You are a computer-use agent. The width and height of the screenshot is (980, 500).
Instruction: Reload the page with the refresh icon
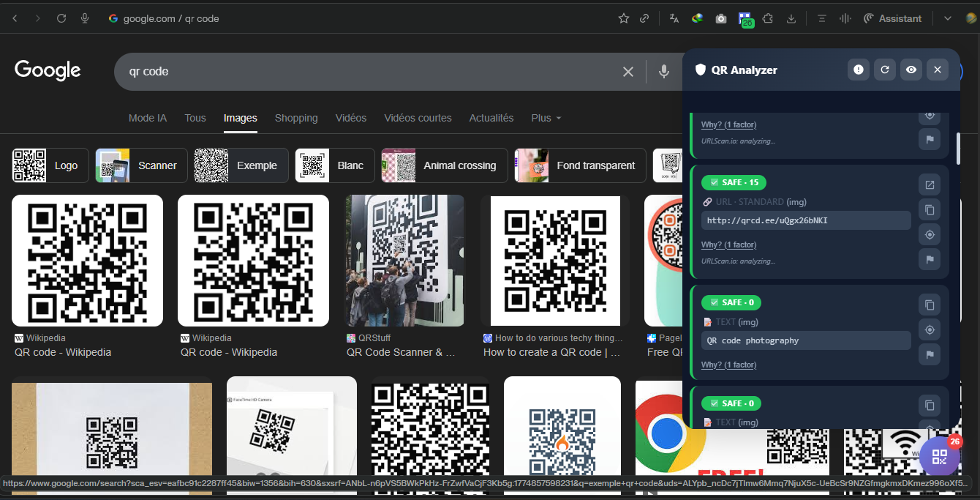click(61, 18)
